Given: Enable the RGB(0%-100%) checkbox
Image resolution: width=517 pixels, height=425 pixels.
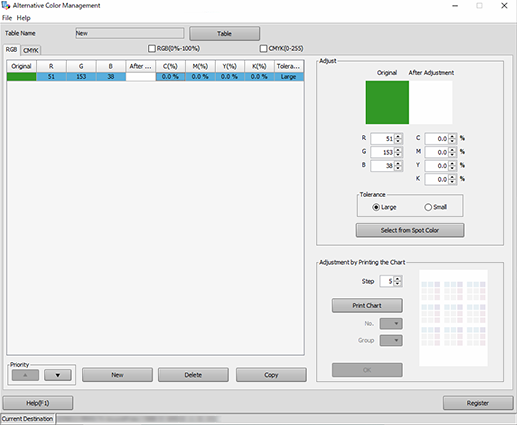Looking at the screenshot, I should [152, 49].
